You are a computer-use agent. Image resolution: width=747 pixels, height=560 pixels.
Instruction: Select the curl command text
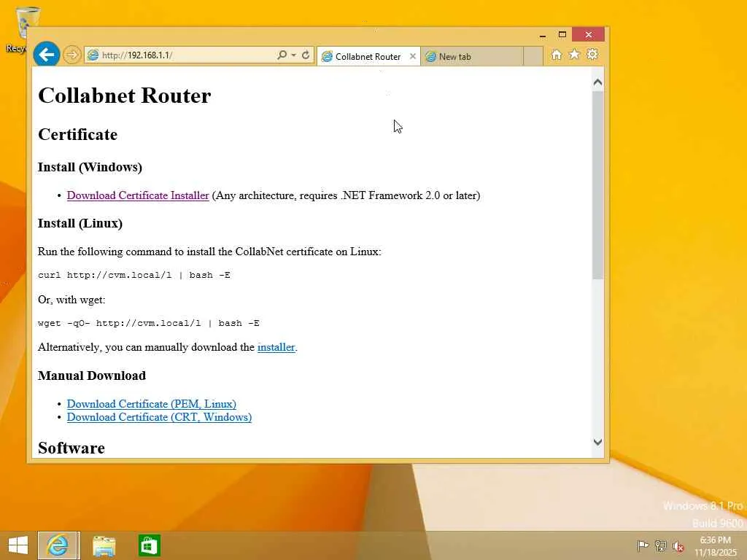tap(134, 275)
